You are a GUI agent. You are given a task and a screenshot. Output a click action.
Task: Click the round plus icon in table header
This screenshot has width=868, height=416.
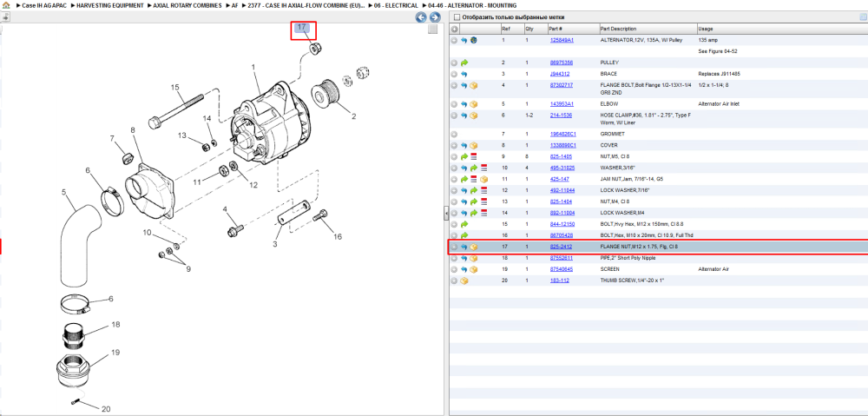454,29
